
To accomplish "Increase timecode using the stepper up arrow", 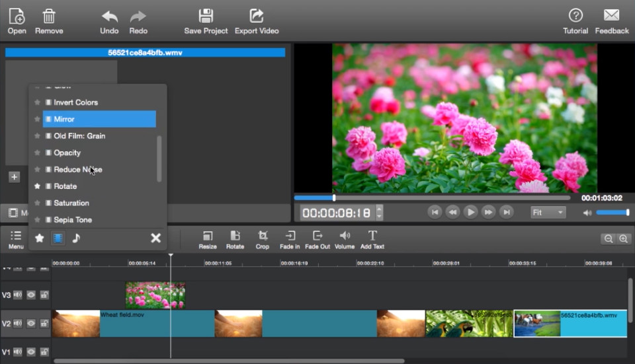I will [379, 209].
